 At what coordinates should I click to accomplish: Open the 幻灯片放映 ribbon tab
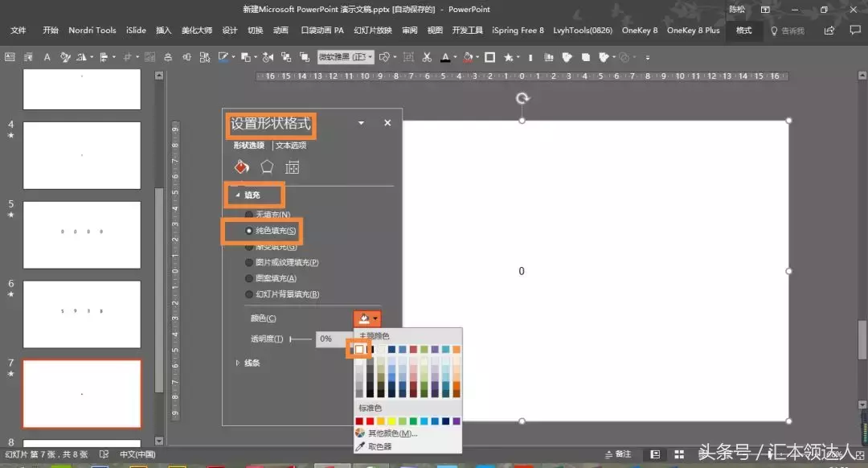pos(373,31)
